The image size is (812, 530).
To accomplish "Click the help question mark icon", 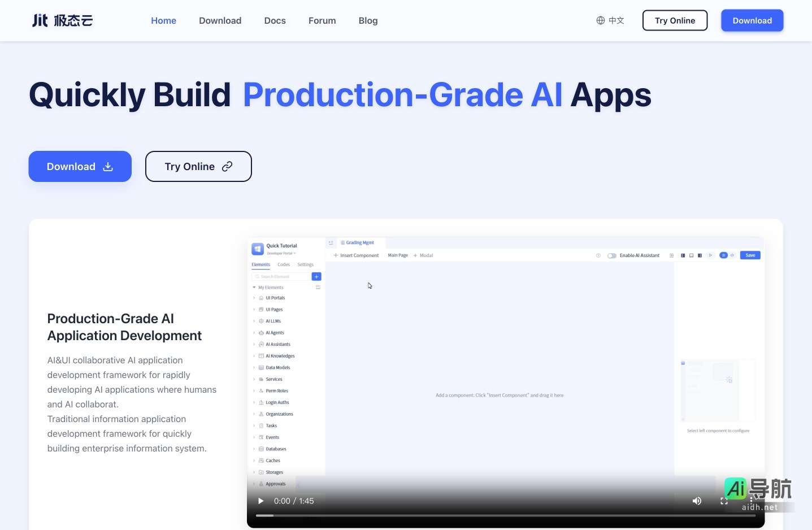I will point(598,255).
